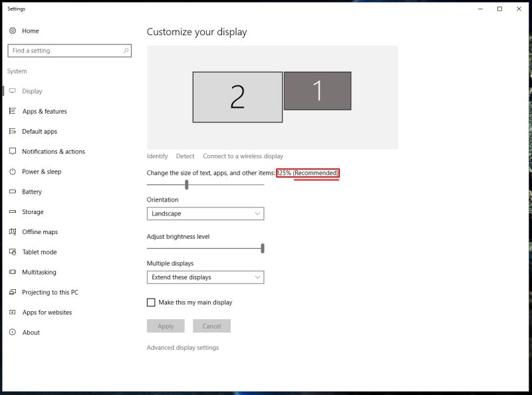Expand the Multiple displays dropdown
This screenshot has height=395, width=532.
point(205,277)
